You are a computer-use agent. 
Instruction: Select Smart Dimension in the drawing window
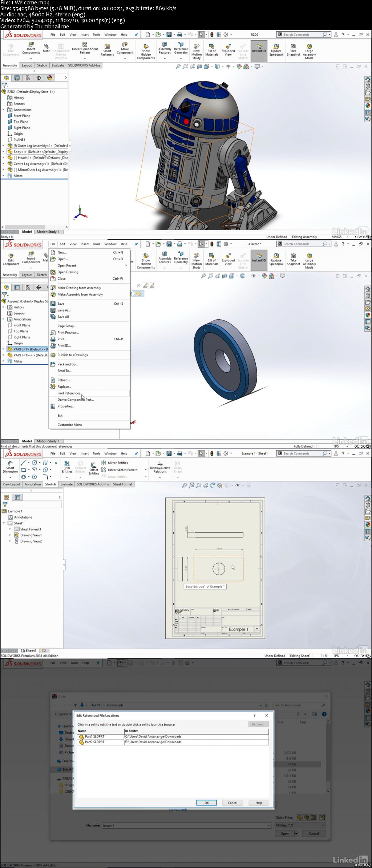click(x=10, y=467)
